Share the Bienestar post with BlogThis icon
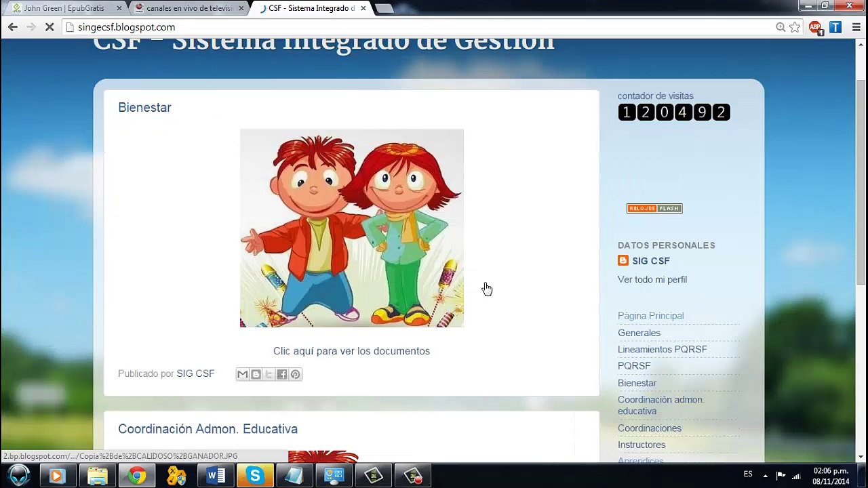Image resolution: width=868 pixels, height=488 pixels. (x=256, y=374)
